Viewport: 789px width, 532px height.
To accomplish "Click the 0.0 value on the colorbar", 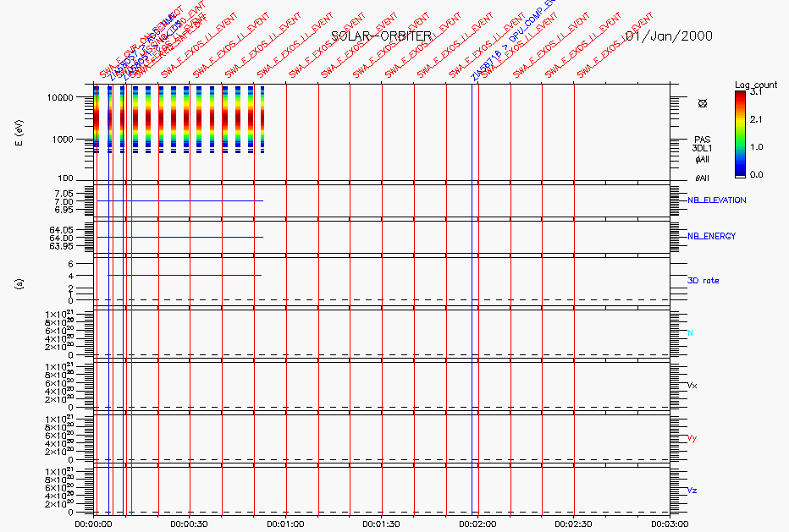I will coord(756,174).
